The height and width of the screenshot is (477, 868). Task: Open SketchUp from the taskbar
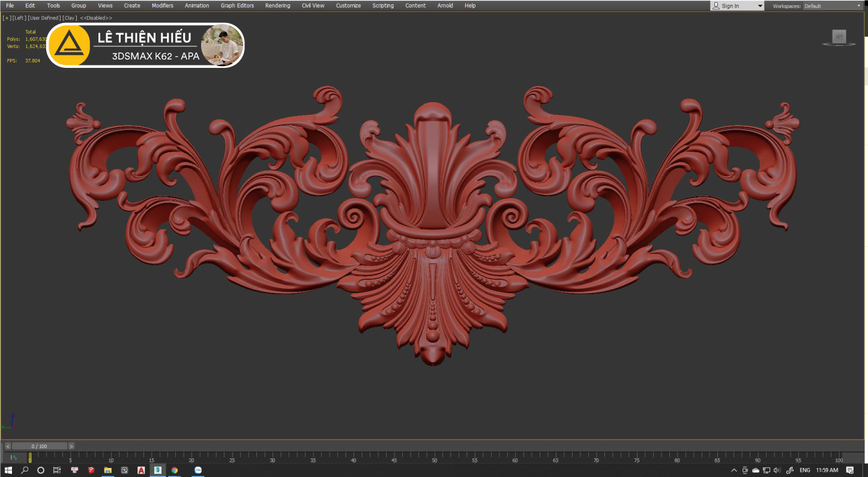point(91,470)
